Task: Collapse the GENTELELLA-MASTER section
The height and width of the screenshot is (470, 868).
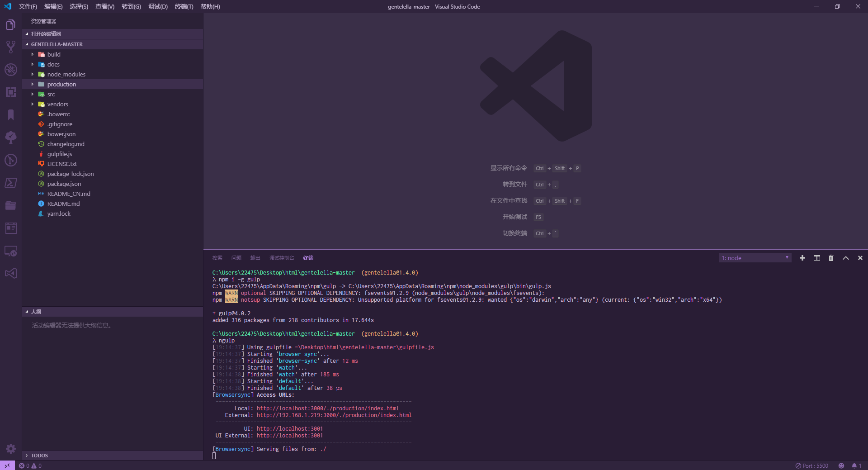Action: 113,44
